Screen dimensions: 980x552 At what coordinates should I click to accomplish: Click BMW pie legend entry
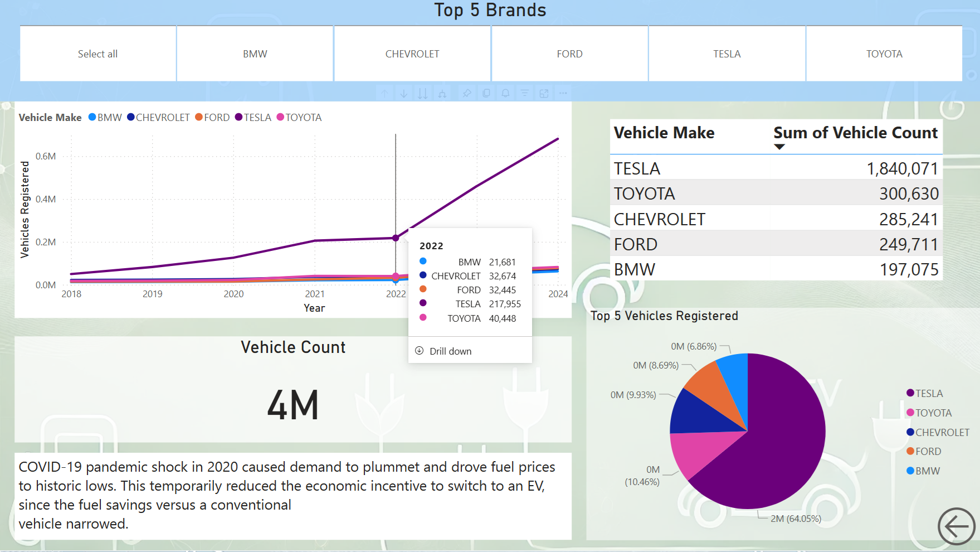pyautogui.click(x=923, y=471)
